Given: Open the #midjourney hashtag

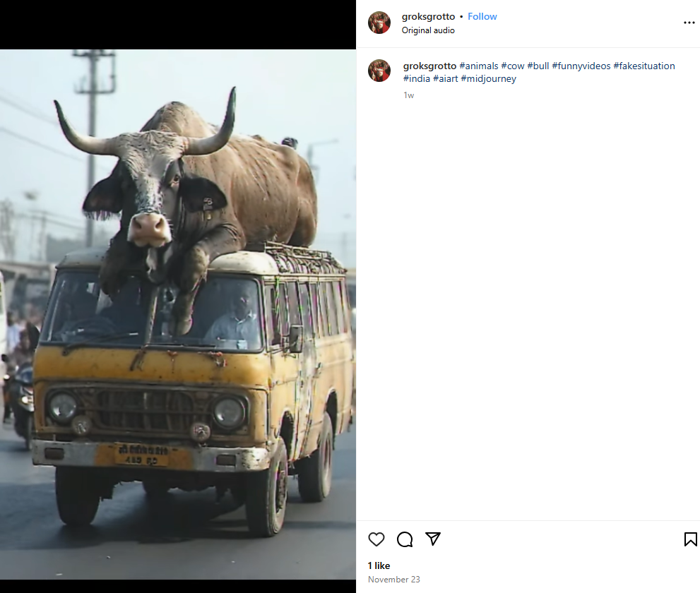Looking at the screenshot, I should pyautogui.click(x=488, y=78).
